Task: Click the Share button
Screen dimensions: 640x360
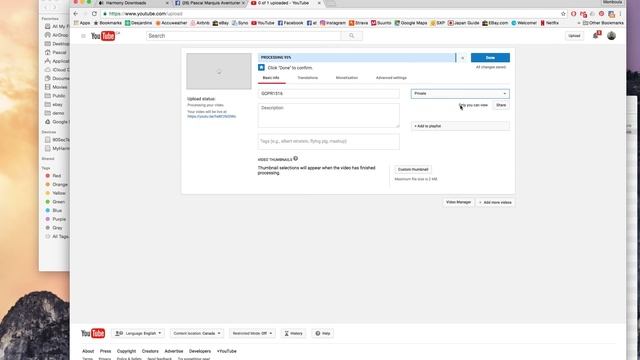Action: pos(501,105)
